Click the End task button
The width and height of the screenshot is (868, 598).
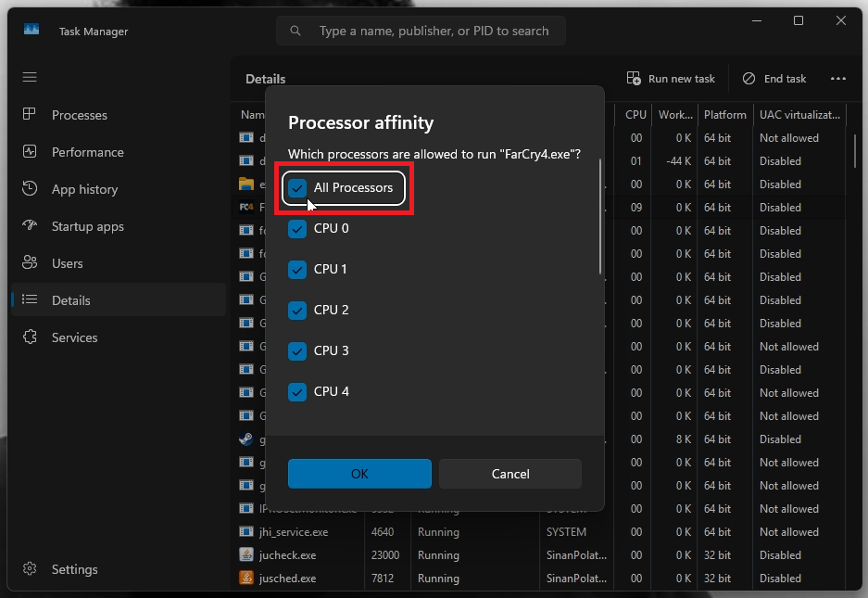pyautogui.click(x=774, y=79)
